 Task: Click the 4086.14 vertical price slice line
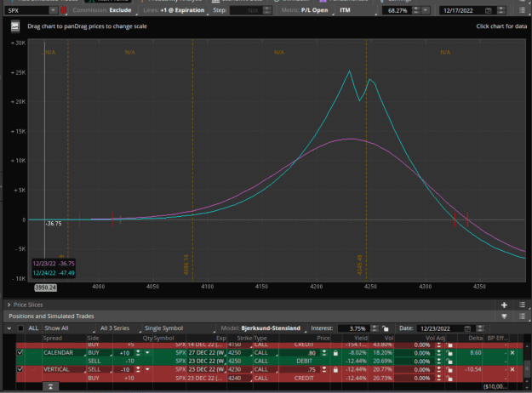pyautogui.click(x=192, y=159)
